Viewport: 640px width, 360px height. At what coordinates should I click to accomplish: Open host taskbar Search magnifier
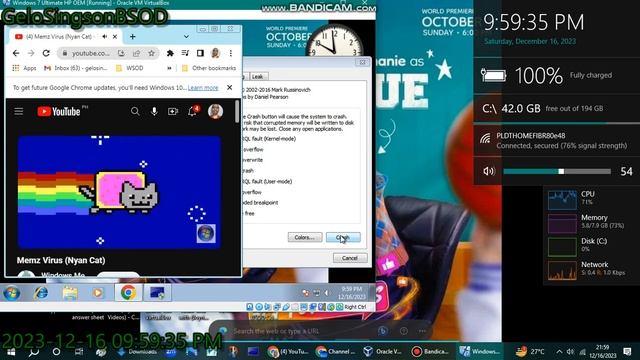34,351
